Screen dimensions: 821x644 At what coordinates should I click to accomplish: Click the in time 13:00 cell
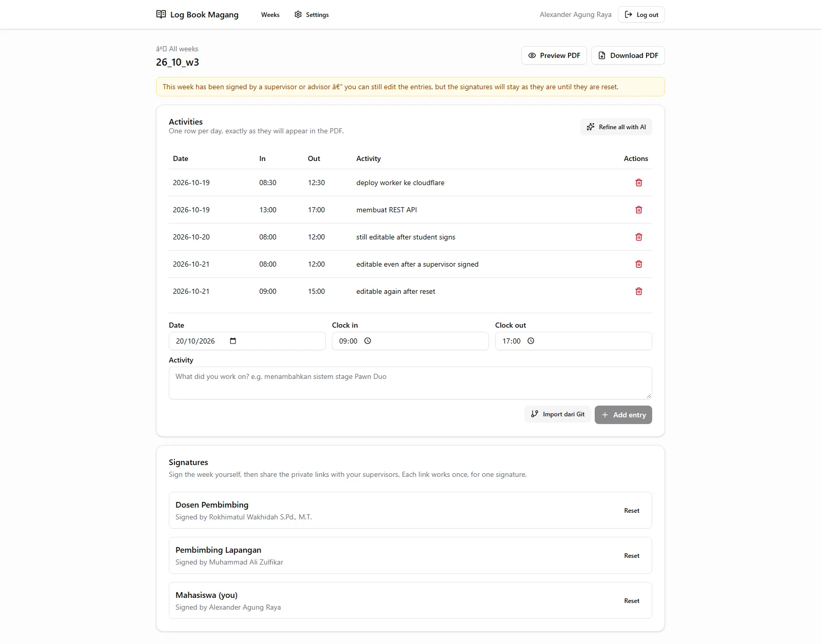268,210
